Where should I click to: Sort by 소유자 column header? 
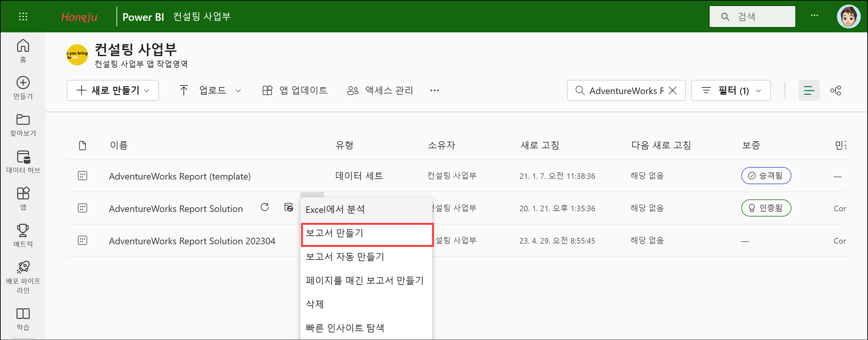coord(441,145)
